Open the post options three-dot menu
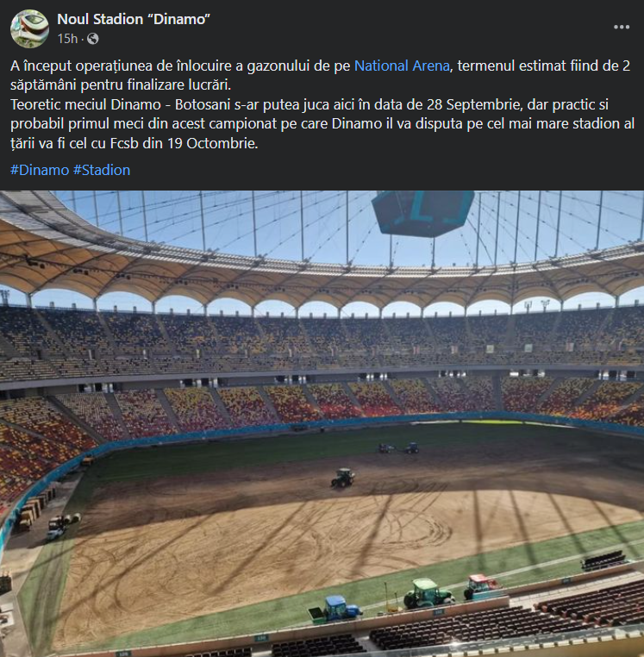 tap(622, 28)
